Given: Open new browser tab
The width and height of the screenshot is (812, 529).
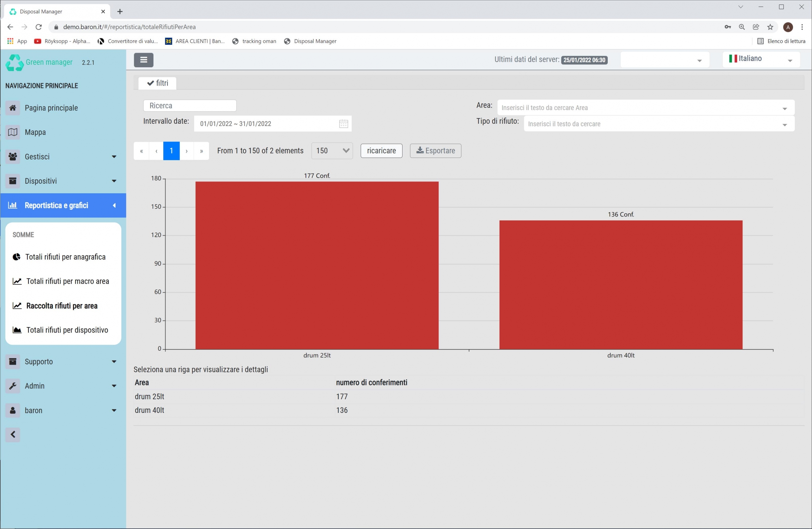Looking at the screenshot, I should [120, 12].
